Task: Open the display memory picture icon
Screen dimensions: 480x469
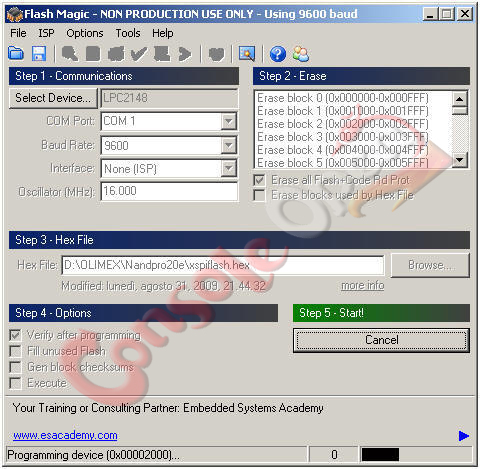Action: click(247, 53)
